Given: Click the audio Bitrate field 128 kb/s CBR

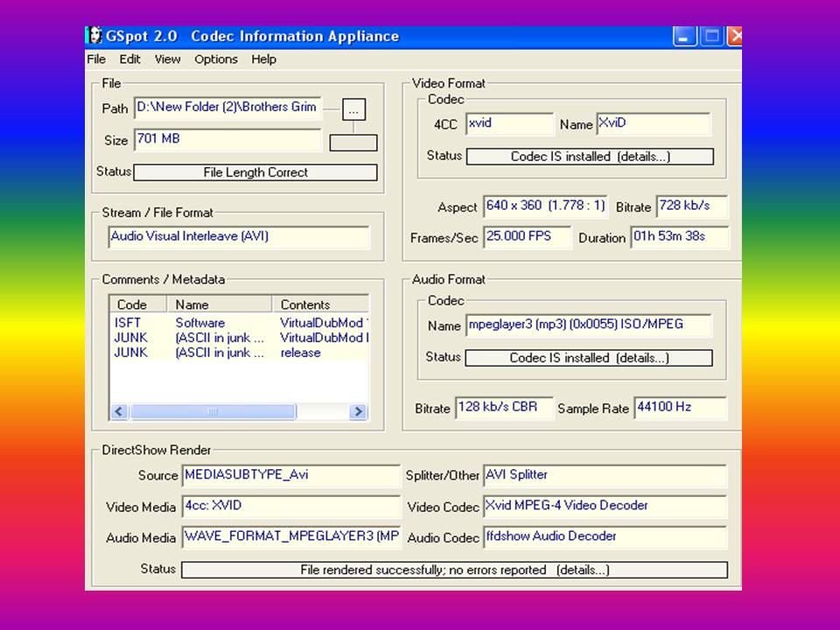Looking at the screenshot, I should [x=504, y=408].
